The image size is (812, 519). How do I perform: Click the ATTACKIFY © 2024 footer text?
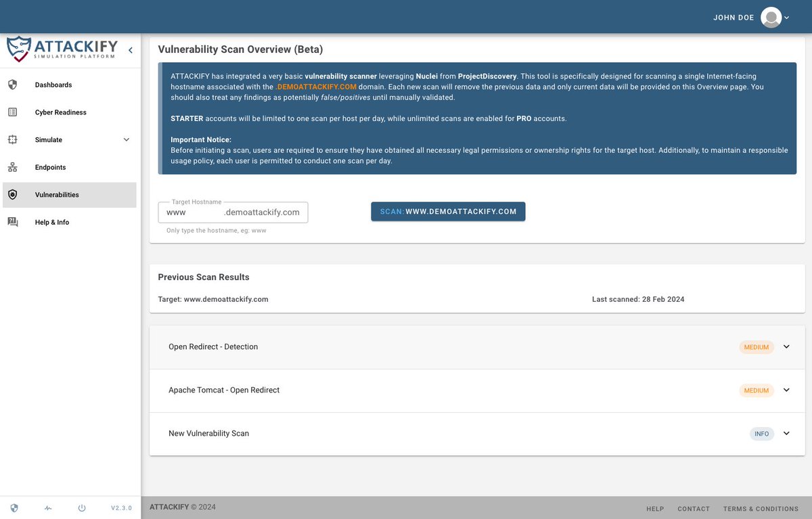coord(183,507)
